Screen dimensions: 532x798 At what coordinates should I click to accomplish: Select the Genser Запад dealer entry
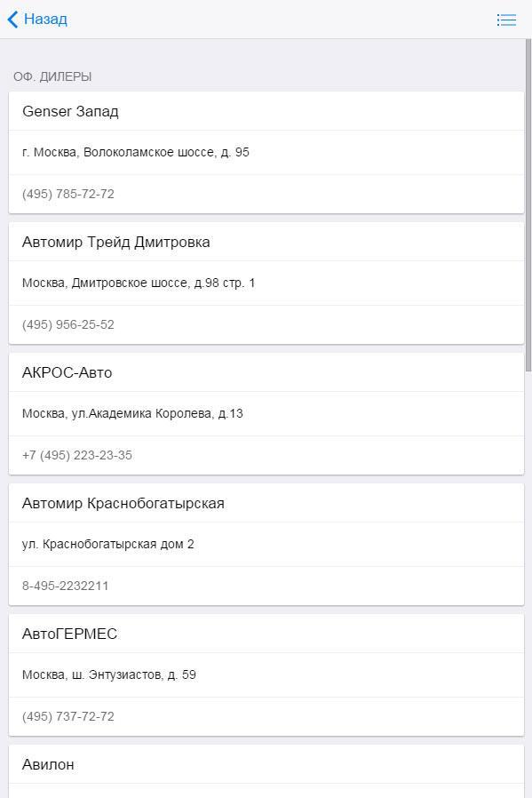click(x=70, y=110)
